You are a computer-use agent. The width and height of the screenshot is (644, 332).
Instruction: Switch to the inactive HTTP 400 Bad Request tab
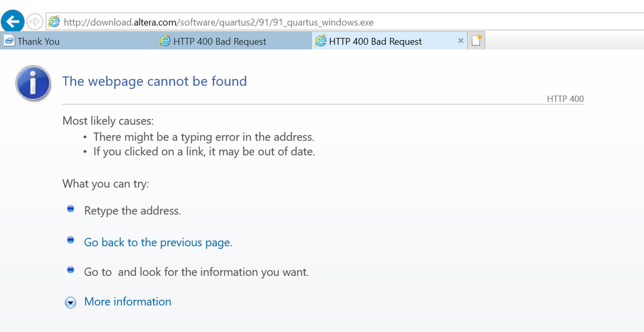click(219, 41)
